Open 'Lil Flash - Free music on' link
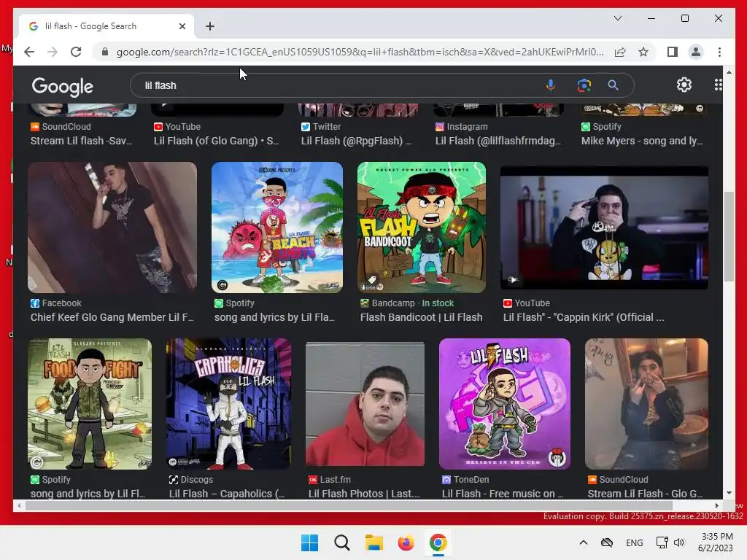The image size is (747, 560). pyautogui.click(x=503, y=494)
